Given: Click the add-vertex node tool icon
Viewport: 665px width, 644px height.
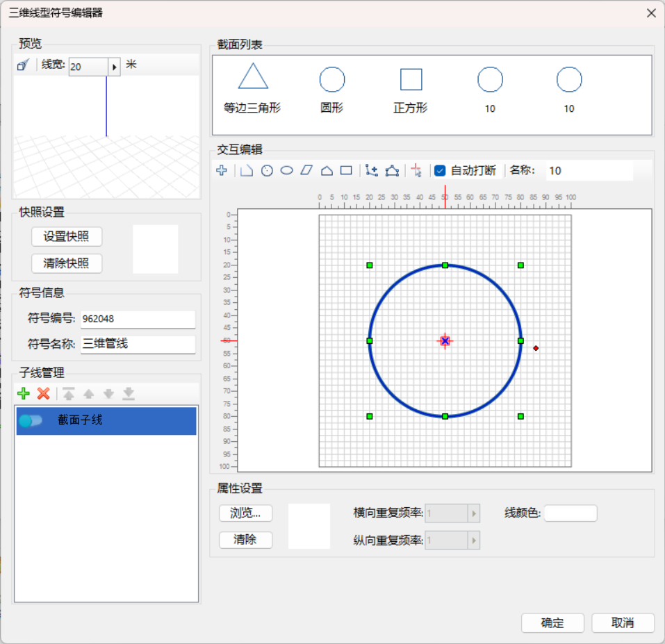Looking at the screenshot, I should pos(372,170).
